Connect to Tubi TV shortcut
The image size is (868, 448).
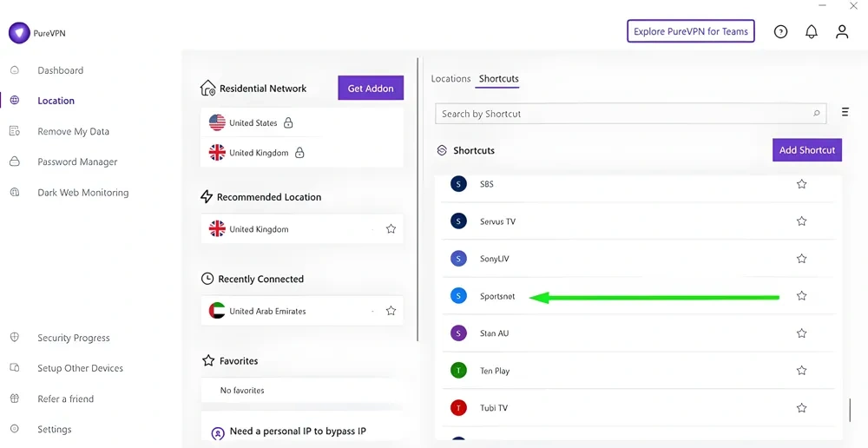[x=638, y=408]
